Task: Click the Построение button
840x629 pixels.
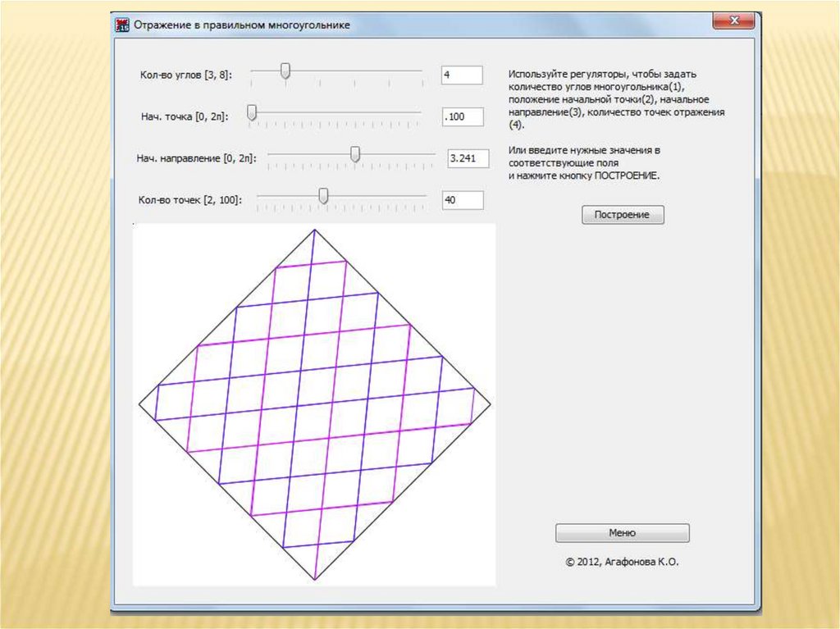Action: click(x=623, y=215)
